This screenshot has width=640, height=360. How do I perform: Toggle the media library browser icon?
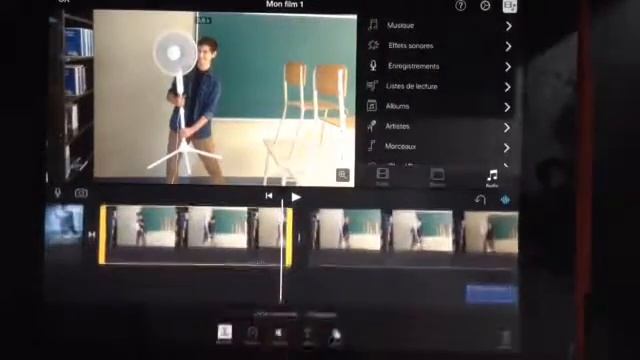(510, 6)
